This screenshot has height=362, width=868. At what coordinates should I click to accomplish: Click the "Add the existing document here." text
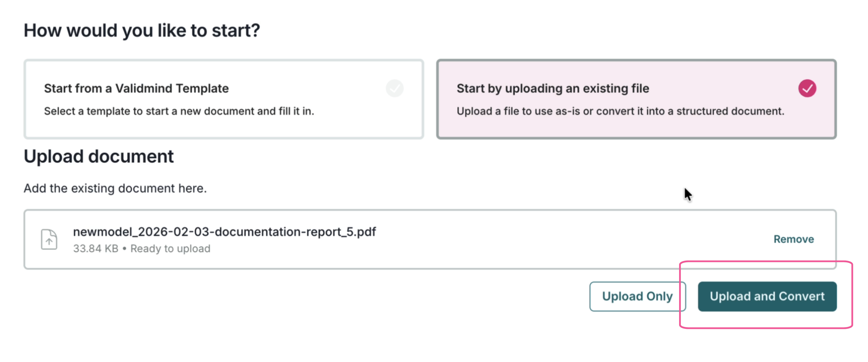tap(115, 188)
